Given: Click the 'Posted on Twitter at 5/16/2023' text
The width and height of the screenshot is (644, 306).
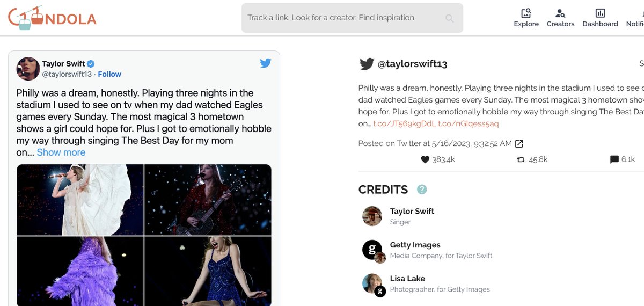Looking at the screenshot, I should point(435,143).
